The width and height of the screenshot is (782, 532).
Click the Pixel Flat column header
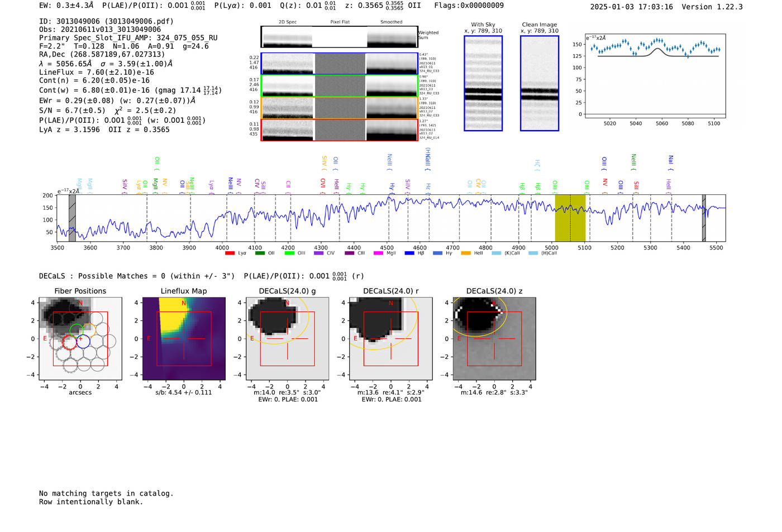pyautogui.click(x=340, y=22)
